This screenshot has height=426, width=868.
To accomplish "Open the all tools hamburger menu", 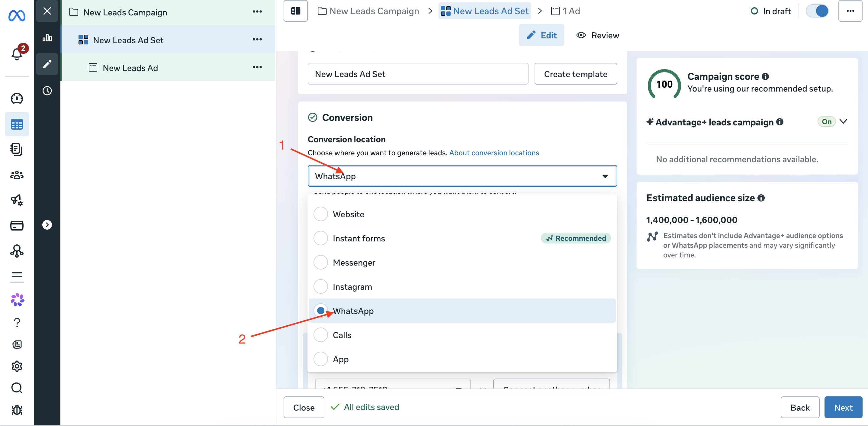I will coord(17,275).
